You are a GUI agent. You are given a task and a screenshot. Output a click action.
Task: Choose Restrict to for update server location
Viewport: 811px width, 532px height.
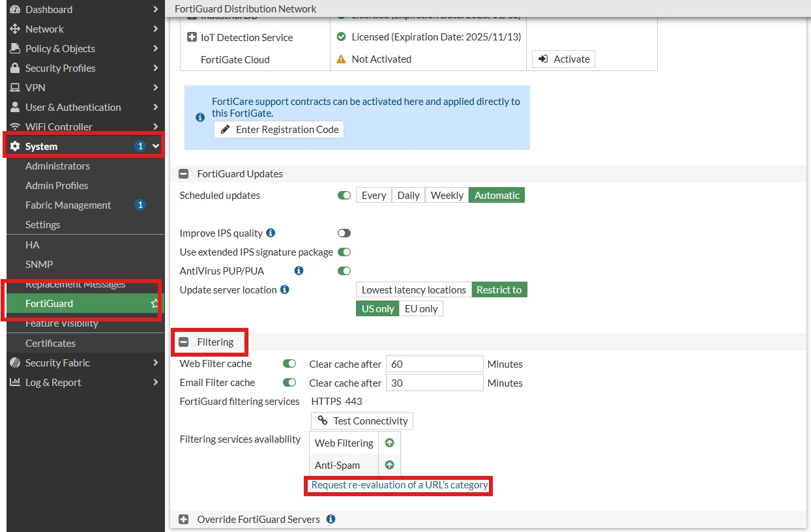(499, 289)
